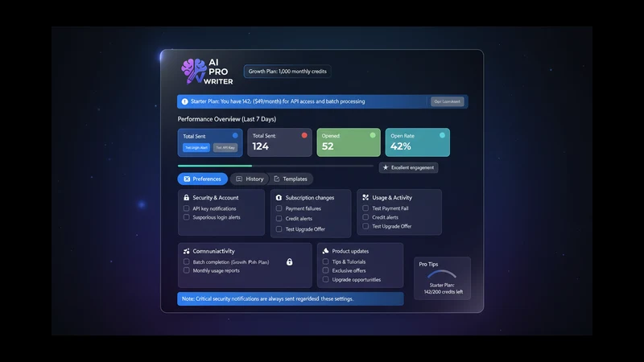The width and height of the screenshot is (644, 362).
Task: Click the padlock icon next to Security & Account
Action: (187, 197)
